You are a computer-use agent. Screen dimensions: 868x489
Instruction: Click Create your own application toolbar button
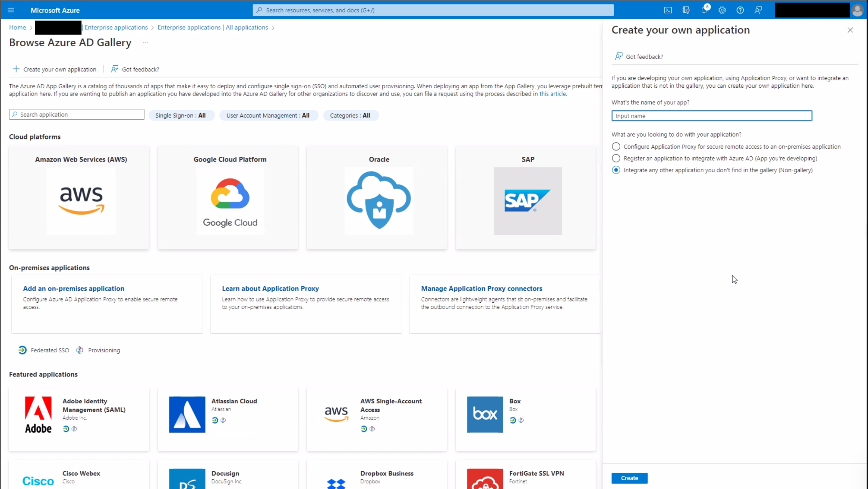[55, 69]
